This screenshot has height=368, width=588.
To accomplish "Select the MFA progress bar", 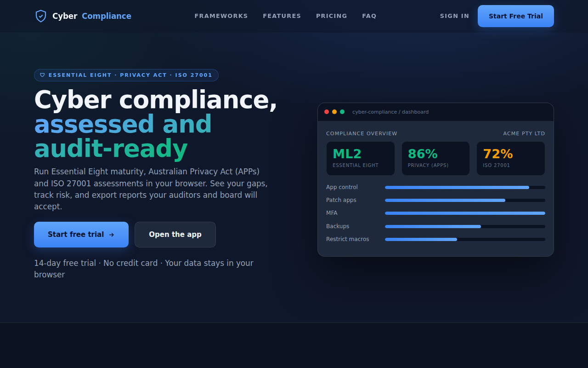I will pos(465,213).
